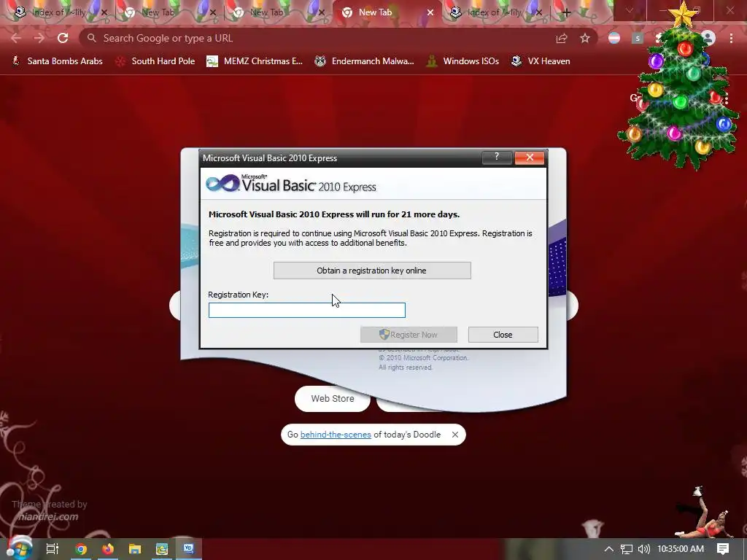
Task: Open the tab search chevron dropdown
Action: click(629, 10)
